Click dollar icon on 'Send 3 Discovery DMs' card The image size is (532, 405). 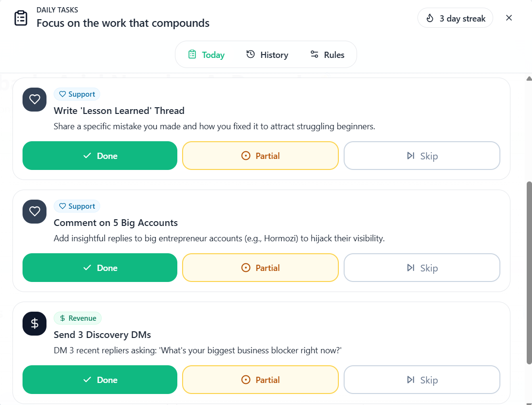[x=35, y=324]
